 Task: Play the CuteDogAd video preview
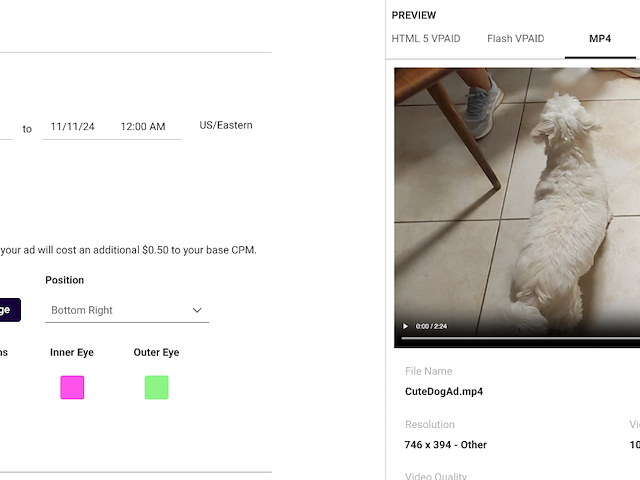pos(406,326)
